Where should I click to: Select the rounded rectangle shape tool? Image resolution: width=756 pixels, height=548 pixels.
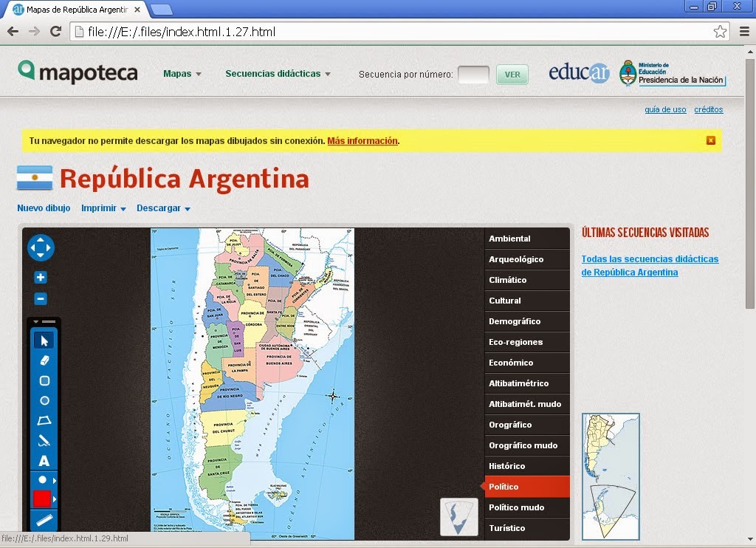tap(44, 380)
